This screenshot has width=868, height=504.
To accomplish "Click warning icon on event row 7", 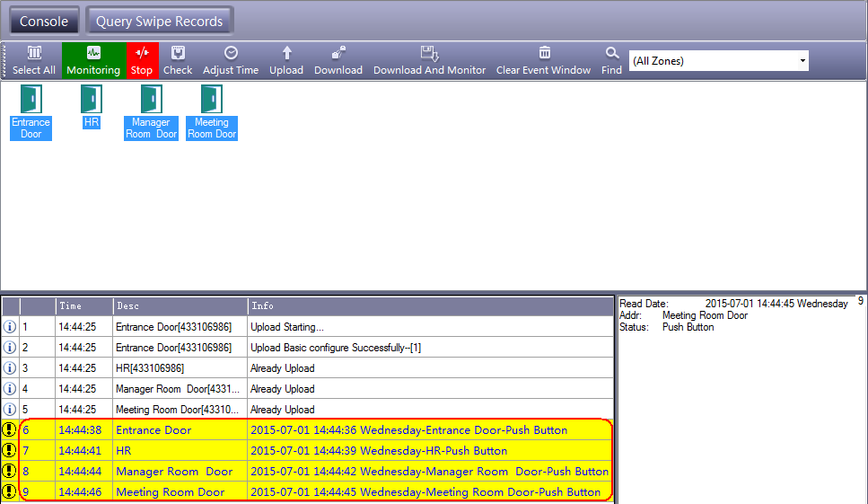I will 9,450.
